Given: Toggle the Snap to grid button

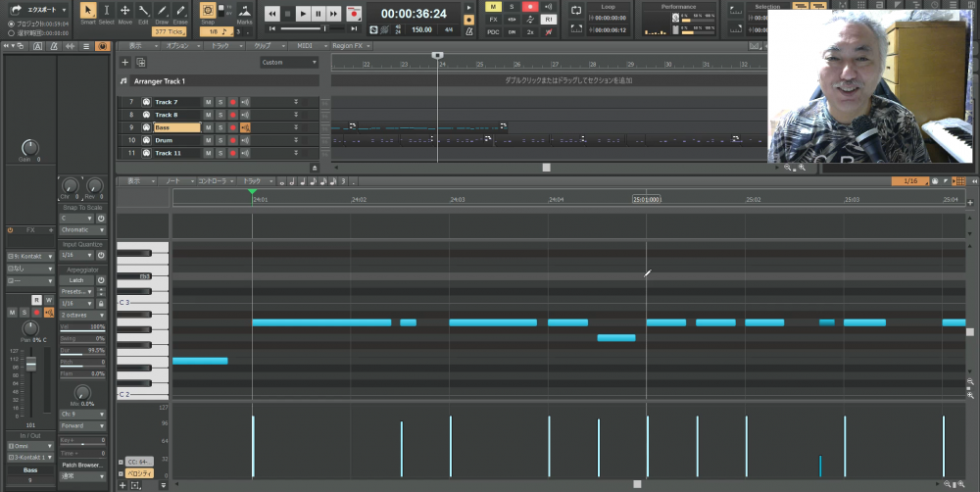Looking at the screenshot, I should coord(207,11).
